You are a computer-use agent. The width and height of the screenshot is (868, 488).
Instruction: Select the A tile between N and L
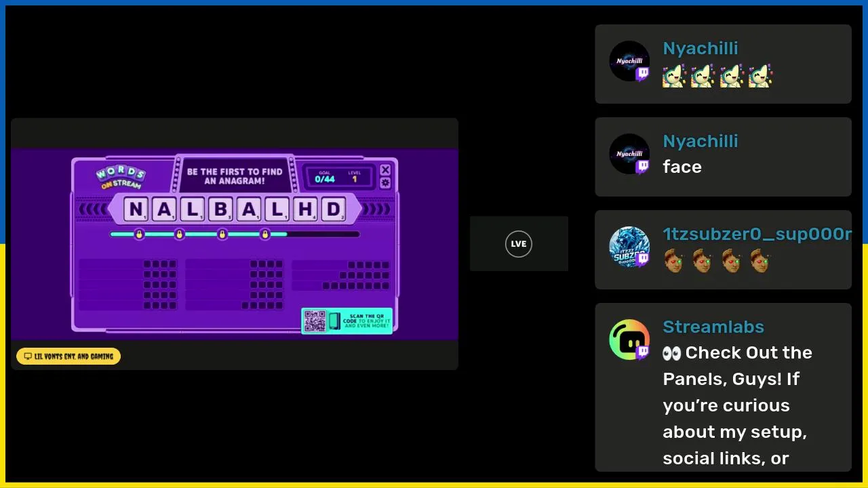click(x=163, y=209)
